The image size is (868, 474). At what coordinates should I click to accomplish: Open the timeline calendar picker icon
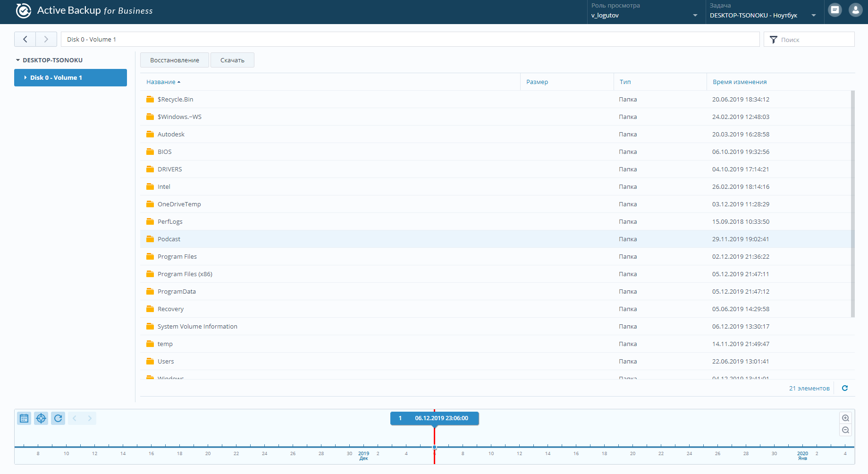pos(24,418)
